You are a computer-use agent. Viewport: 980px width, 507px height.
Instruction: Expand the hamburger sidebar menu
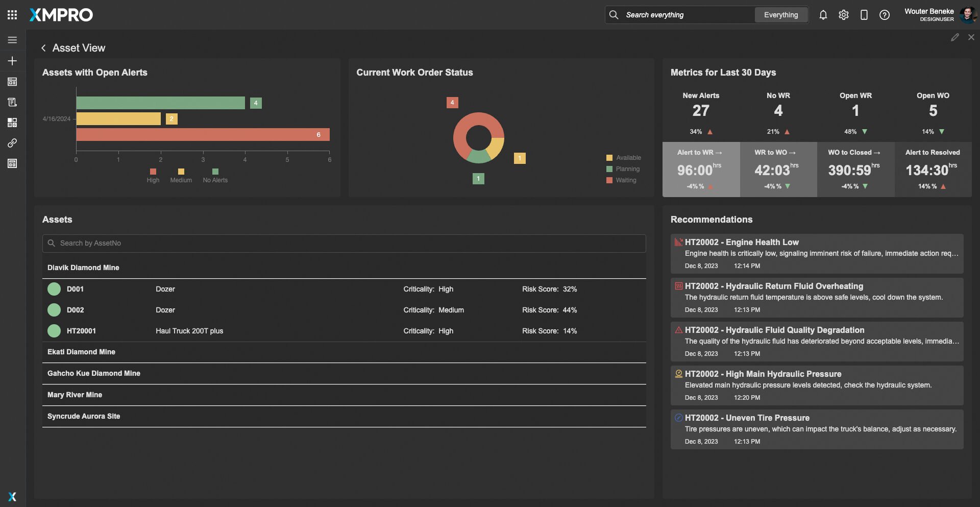(12, 40)
